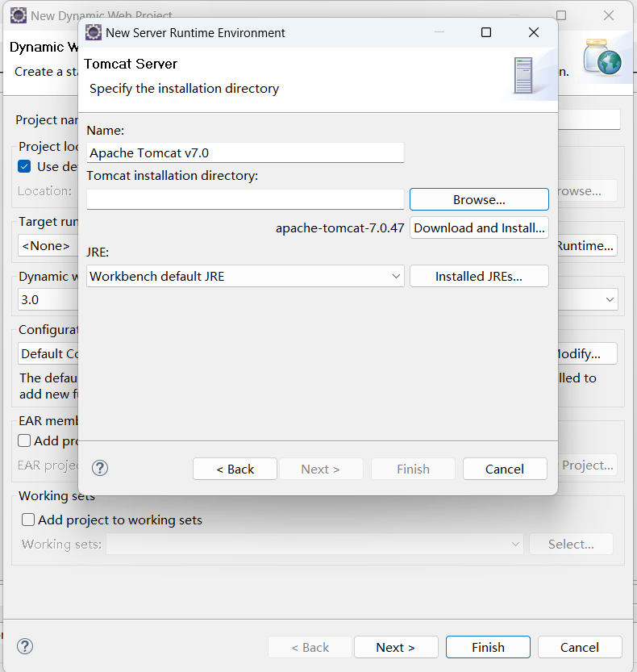Click Browse for Tomcat installation directory
This screenshot has height=672, width=637.
(479, 200)
